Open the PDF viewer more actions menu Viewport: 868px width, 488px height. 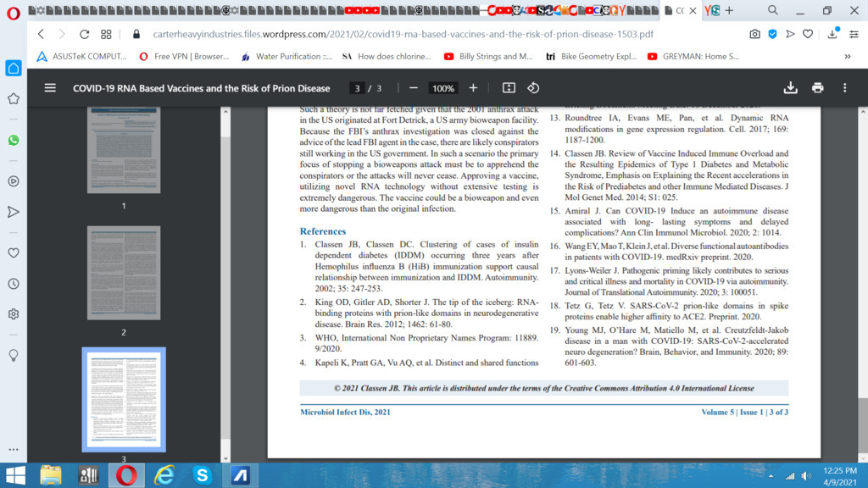click(844, 88)
